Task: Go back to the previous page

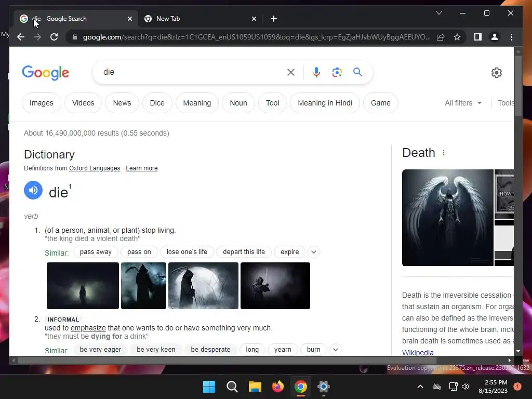Action: pos(21,37)
